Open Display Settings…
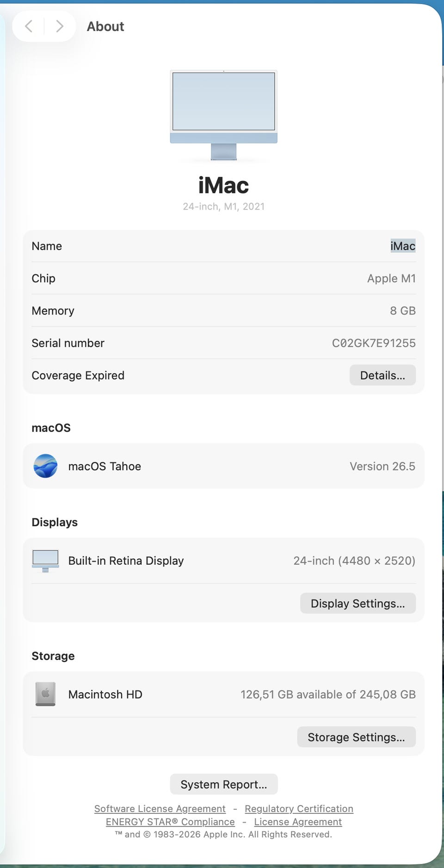 [358, 603]
